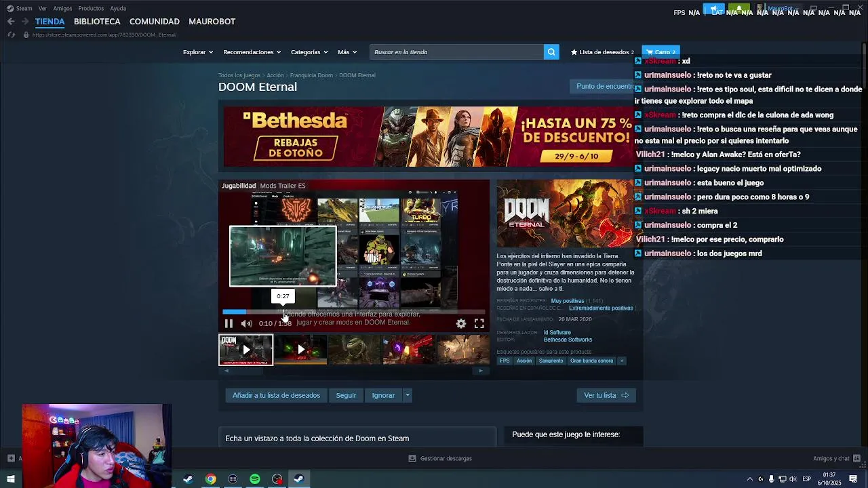Click in the Buscar en la tienda field

tap(456, 52)
